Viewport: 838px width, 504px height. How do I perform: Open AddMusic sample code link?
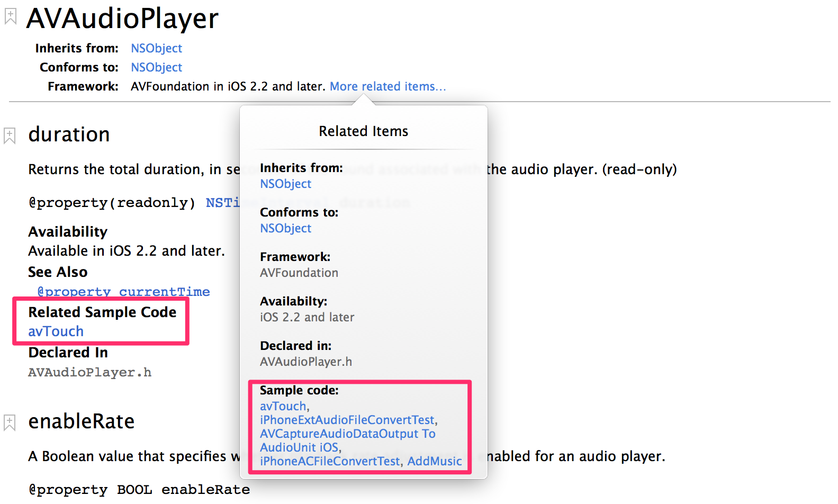coord(435,461)
